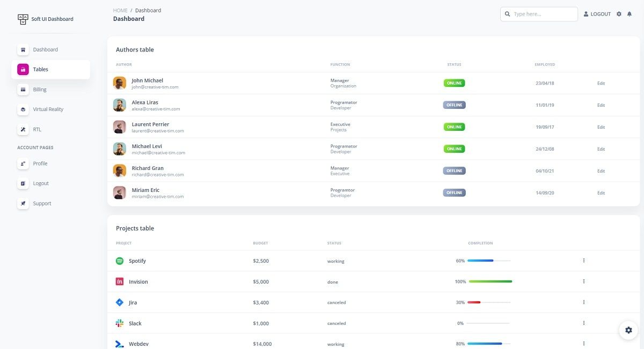This screenshot has height=349, width=644.
Task: Click Invision 100% completion bar
Action: [x=491, y=281]
